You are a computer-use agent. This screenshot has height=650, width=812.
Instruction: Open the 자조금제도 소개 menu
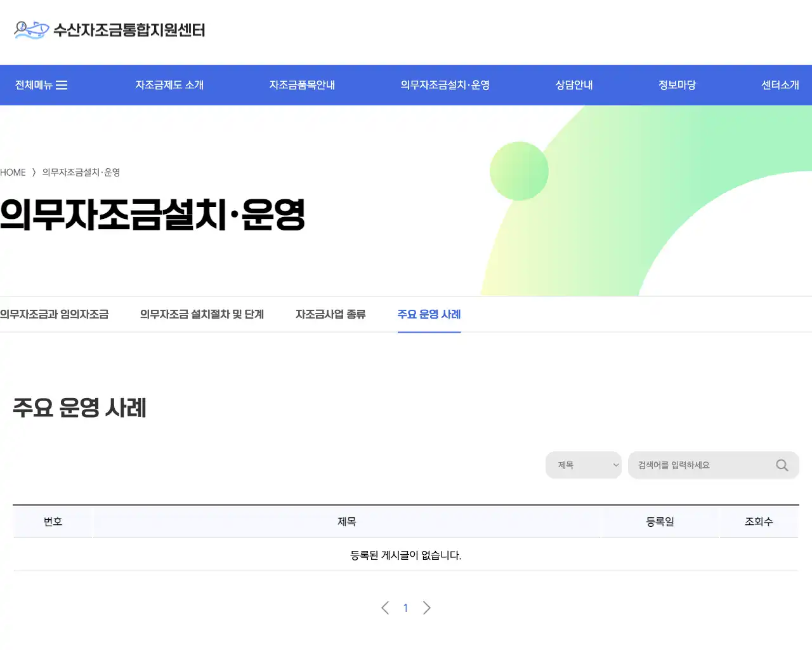point(169,84)
